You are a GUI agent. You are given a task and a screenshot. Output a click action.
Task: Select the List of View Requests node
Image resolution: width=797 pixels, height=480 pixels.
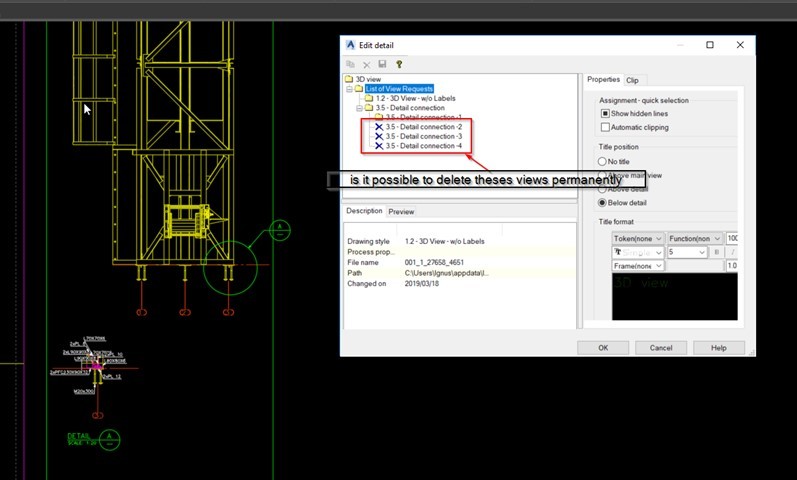399,88
